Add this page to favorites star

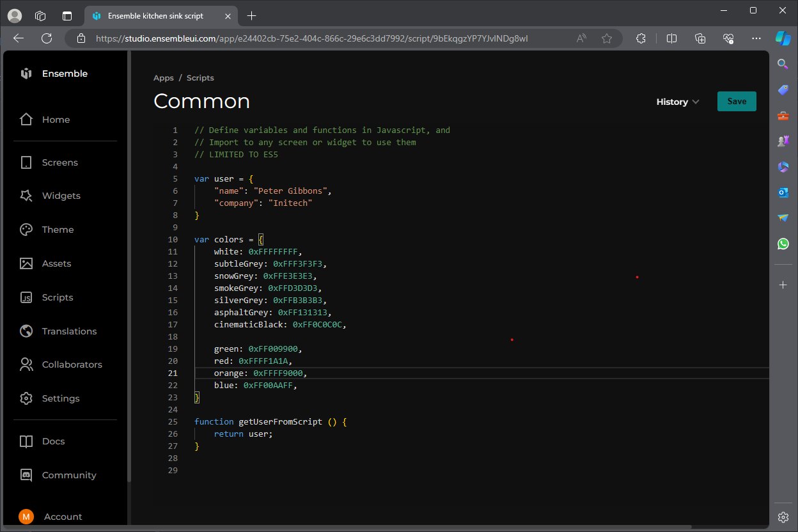[607, 38]
